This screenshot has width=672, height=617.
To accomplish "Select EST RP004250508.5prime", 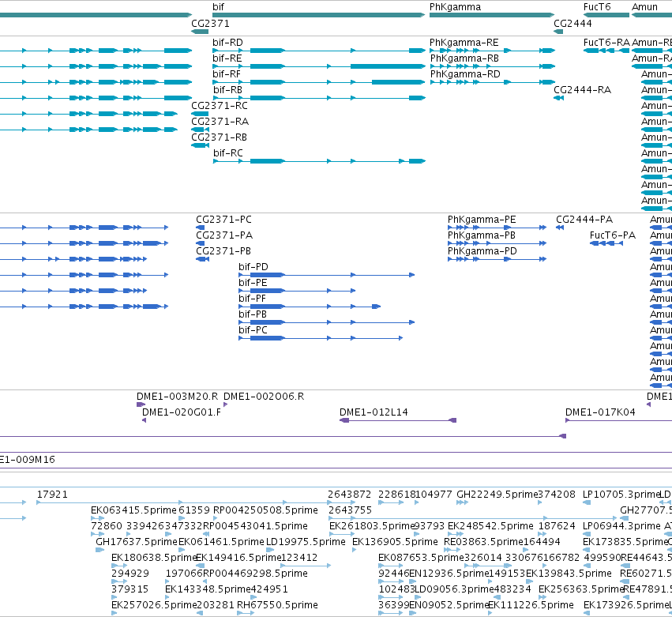I will tap(216, 518).
